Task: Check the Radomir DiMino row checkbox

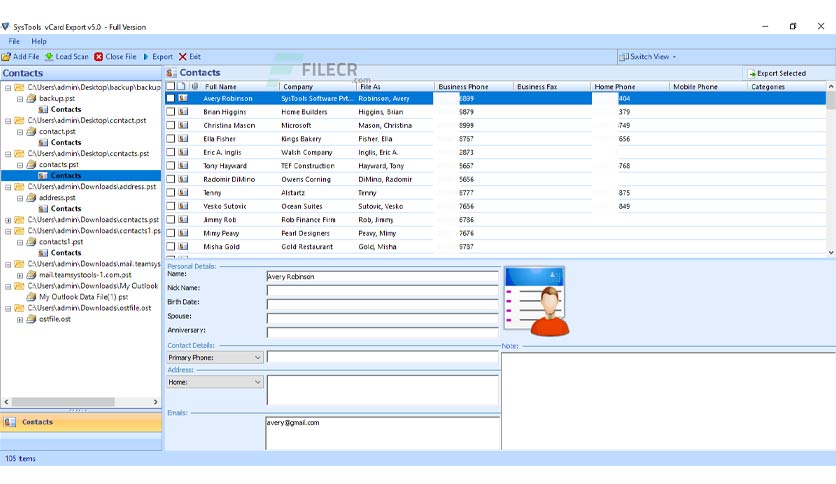Action: tap(171, 179)
